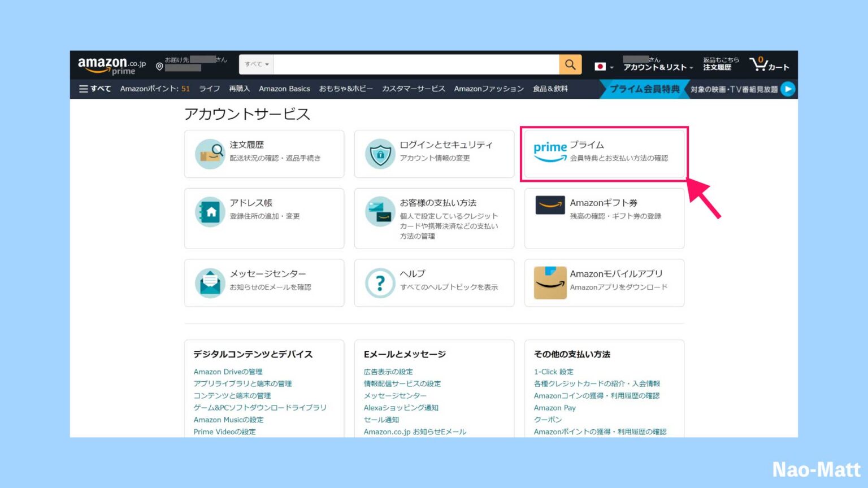The height and width of the screenshot is (488, 868).
Task: Click the アドレス帳 house icon
Action: (x=210, y=212)
